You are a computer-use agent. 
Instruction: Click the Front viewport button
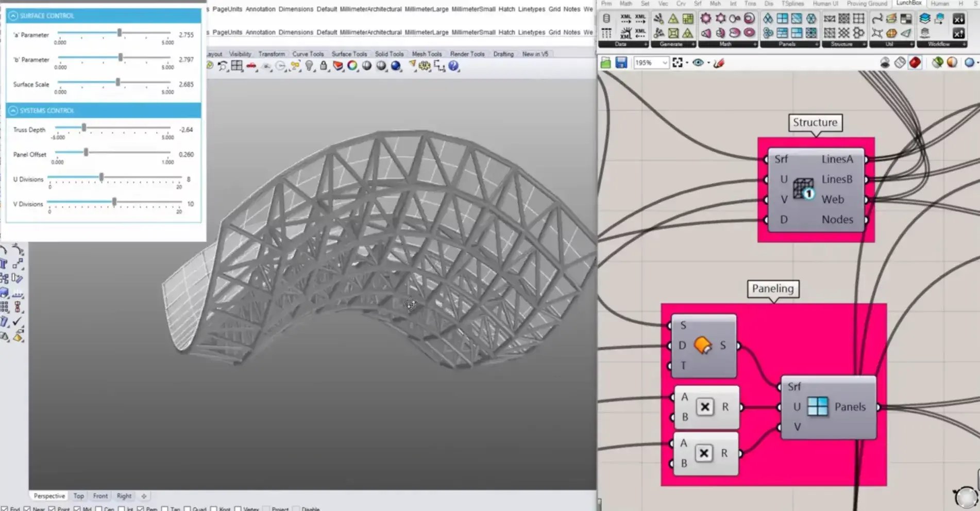coord(100,496)
